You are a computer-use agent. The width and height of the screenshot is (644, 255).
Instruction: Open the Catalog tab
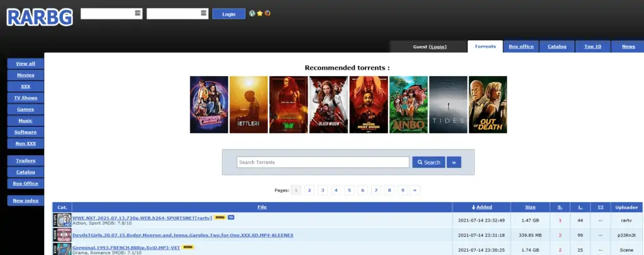[557, 46]
